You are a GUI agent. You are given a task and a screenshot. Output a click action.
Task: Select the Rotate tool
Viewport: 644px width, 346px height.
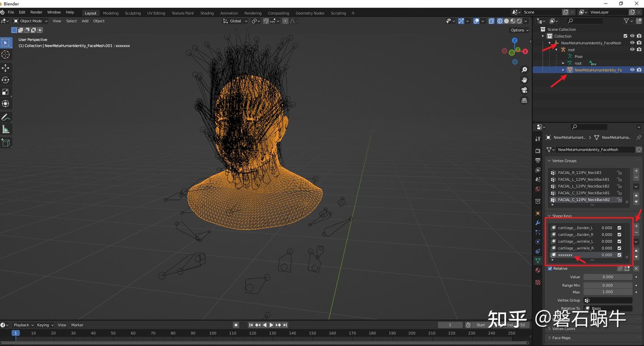click(5, 80)
